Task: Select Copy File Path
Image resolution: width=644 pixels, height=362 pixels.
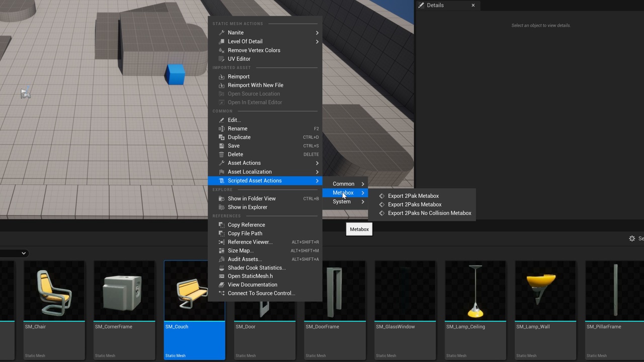Action: (265, 233)
